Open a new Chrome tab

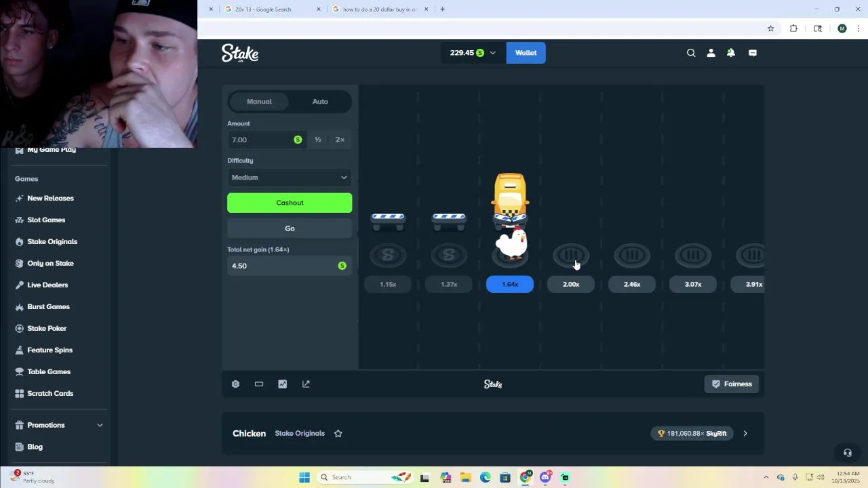click(442, 9)
